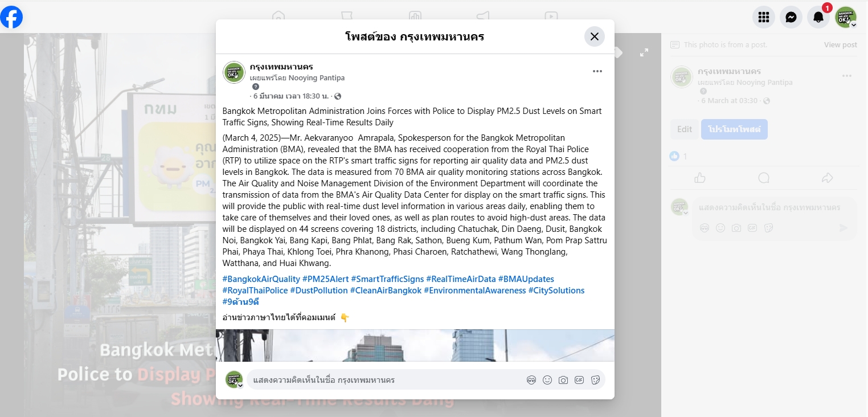Insert an avatar sticker in dialog comment
This screenshot has height=417, width=868.
pos(531,380)
